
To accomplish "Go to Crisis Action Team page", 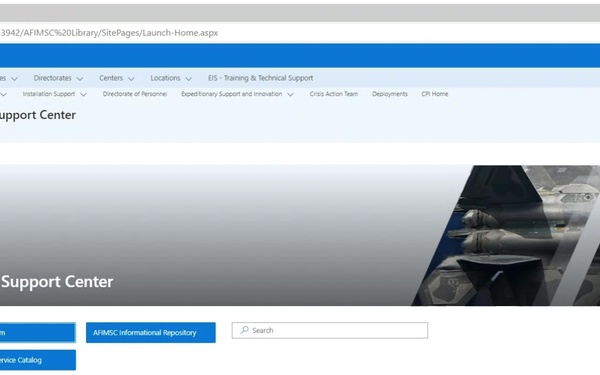I will 334,94.
